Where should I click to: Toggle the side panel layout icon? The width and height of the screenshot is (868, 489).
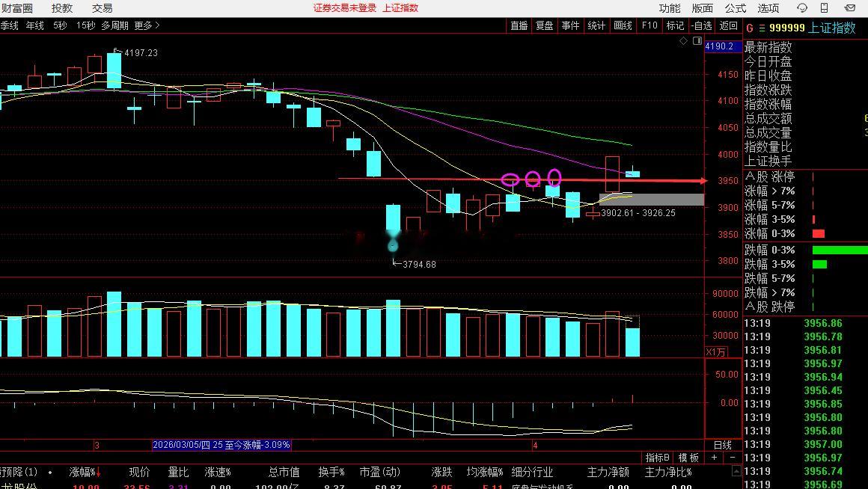(697, 41)
